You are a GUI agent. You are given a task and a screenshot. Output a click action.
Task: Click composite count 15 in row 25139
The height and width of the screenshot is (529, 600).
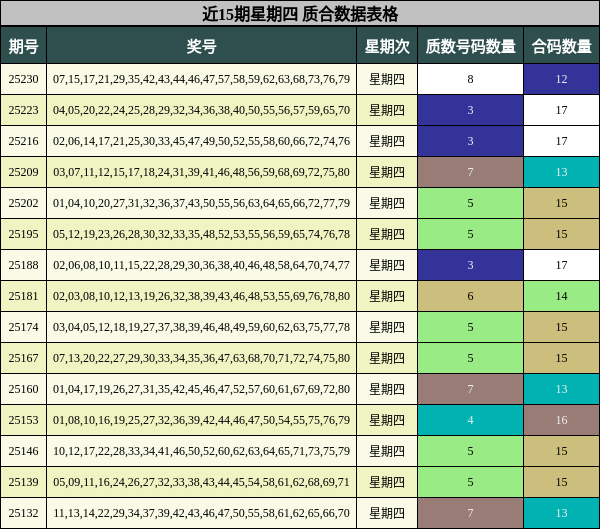pyautogui.click(x=561, y=482)
